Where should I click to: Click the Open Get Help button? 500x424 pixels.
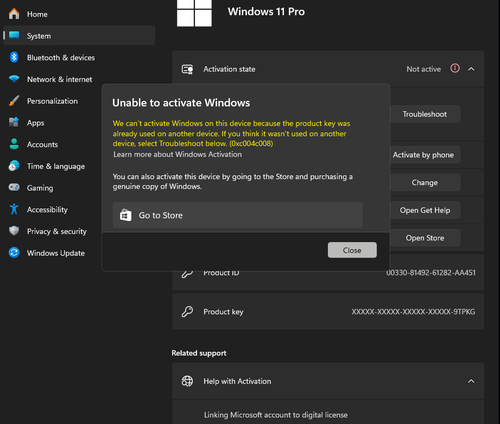click(x=425, y=210)
